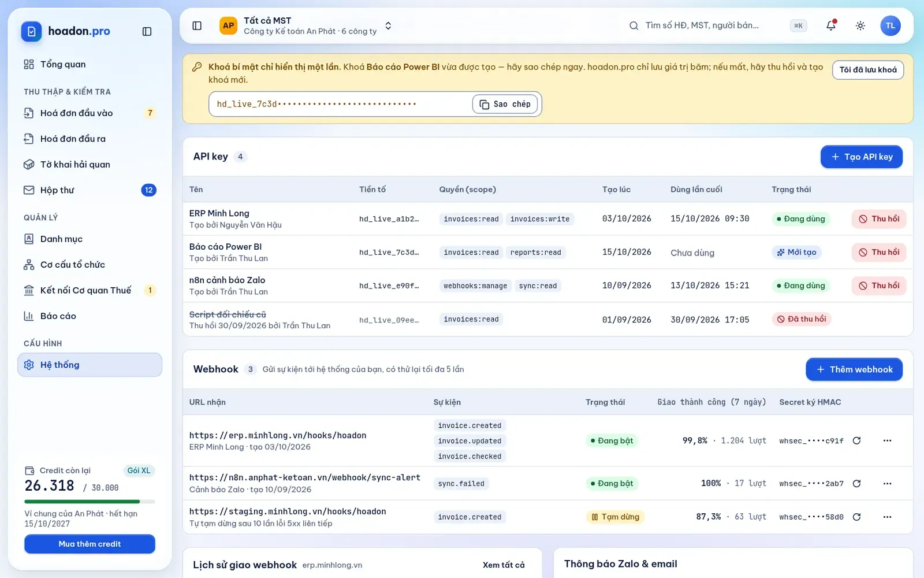The image size is (924, 578).
Task: Click the Gói XL plan badge
Action: [139, 470]
